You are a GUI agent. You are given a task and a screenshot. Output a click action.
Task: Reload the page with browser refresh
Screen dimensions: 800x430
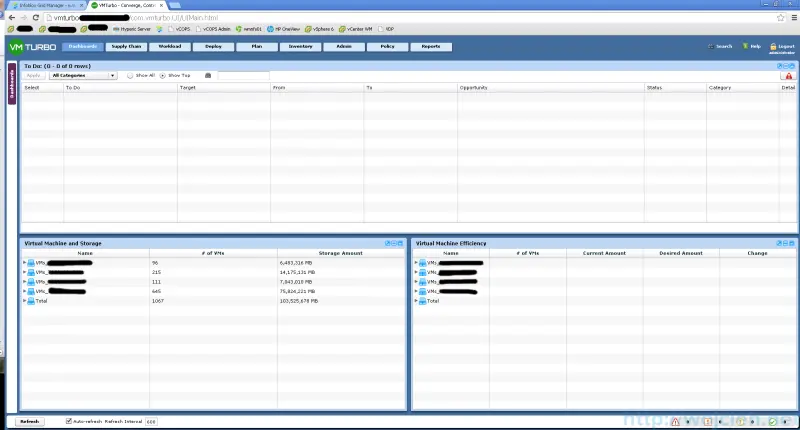click(36, 17)
